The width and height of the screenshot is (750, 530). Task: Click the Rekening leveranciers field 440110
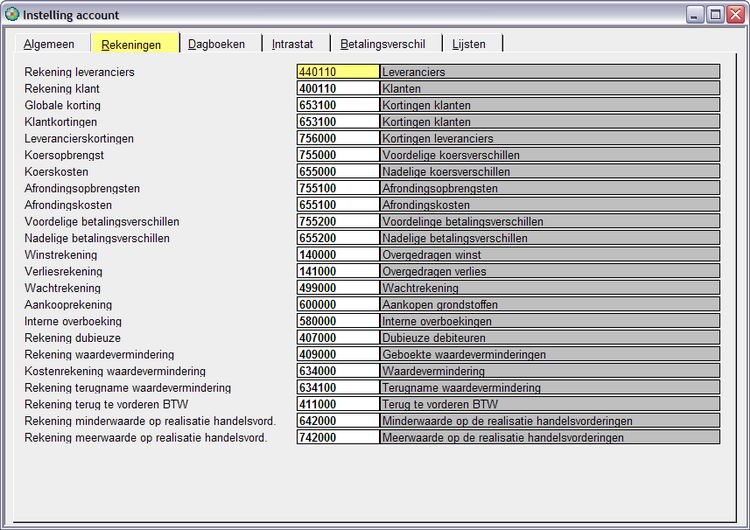click(337, 72)
